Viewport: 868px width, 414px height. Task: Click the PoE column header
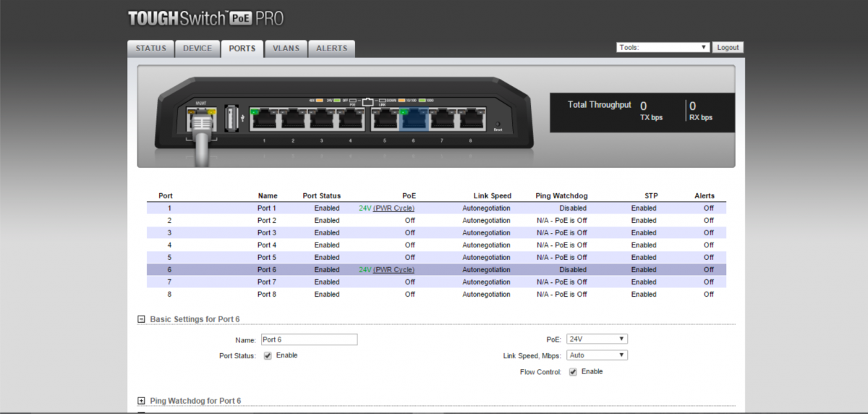tap(409, 195)
